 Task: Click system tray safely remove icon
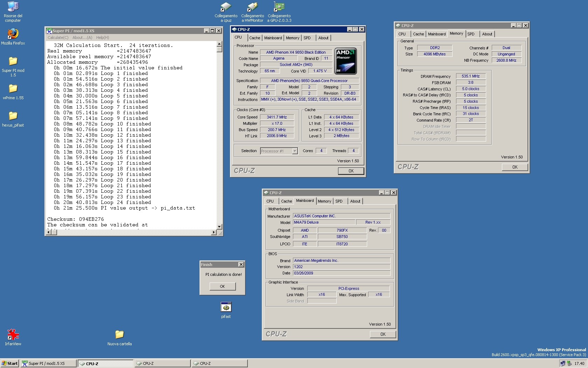[x=569, y=363]
